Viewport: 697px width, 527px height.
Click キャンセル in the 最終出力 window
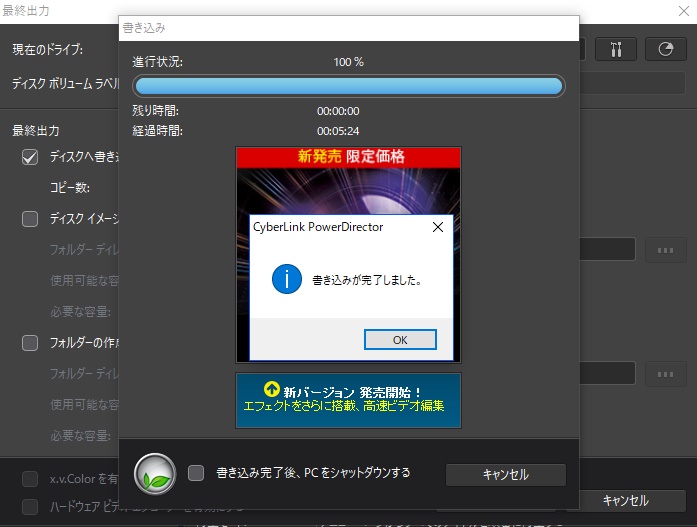pos(625,501)
